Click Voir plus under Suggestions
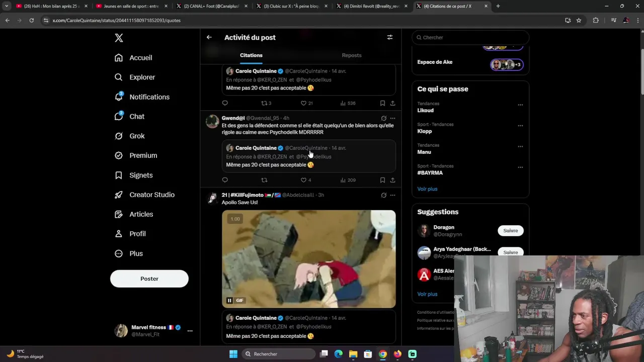The image size is (644, 362). 427,294
